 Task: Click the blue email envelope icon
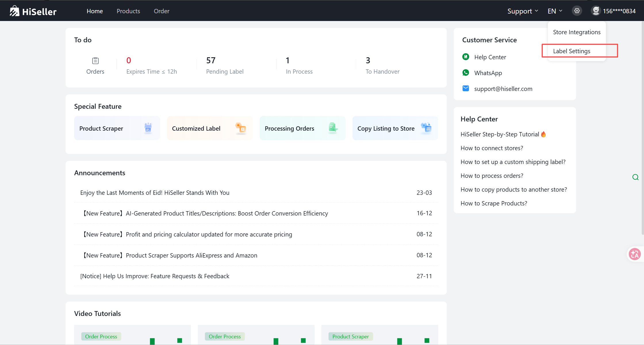(466, 88)
